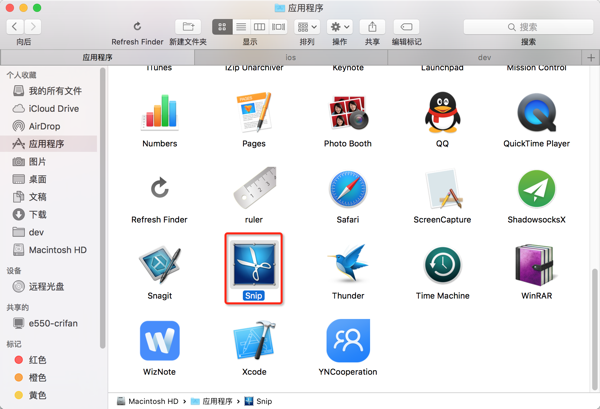The width and height of the screenshot is (600, 409).
Task: Open 远程光盘 in sidebar
Action: click(x=49, y=286)
